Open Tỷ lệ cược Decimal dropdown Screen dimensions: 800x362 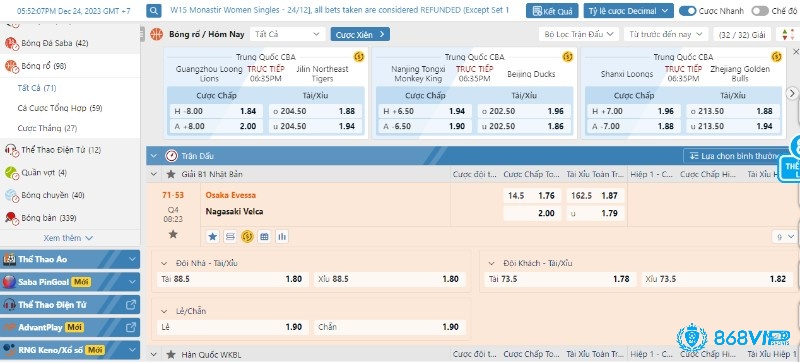click(628, 11)
